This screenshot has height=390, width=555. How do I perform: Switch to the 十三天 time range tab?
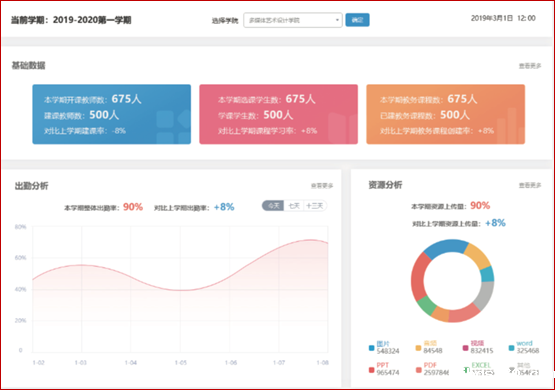point(315,206)
